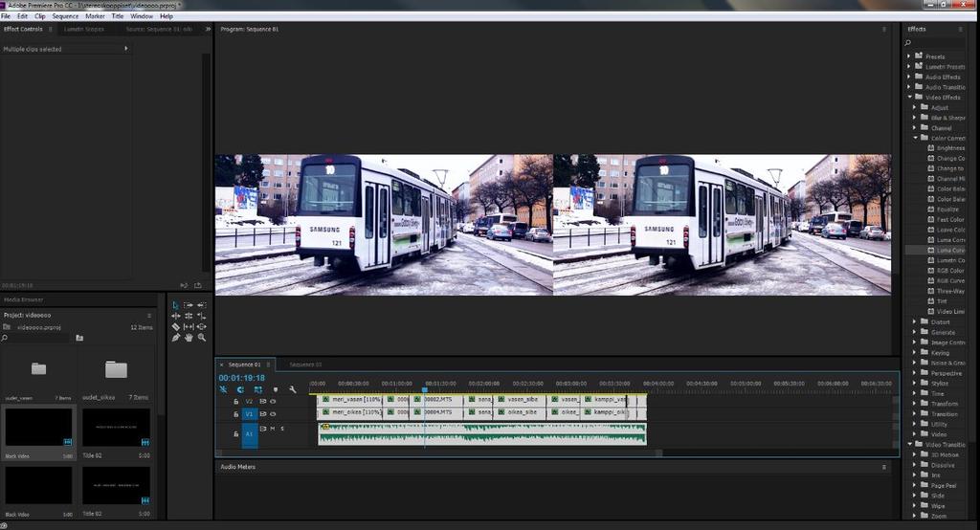Toggle sync lock on track V2
Image resolution: width=980 pixels, height=530 pixels.
pos(263,401)
